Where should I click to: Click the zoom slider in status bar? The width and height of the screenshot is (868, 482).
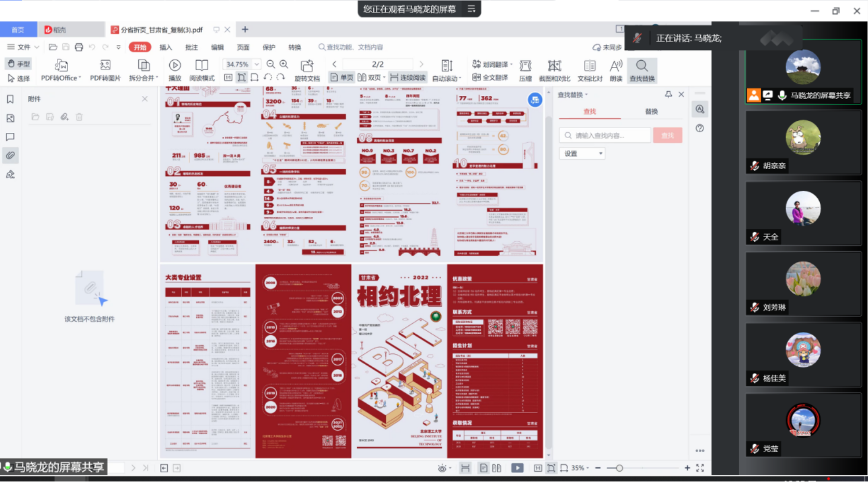point(619,468)
